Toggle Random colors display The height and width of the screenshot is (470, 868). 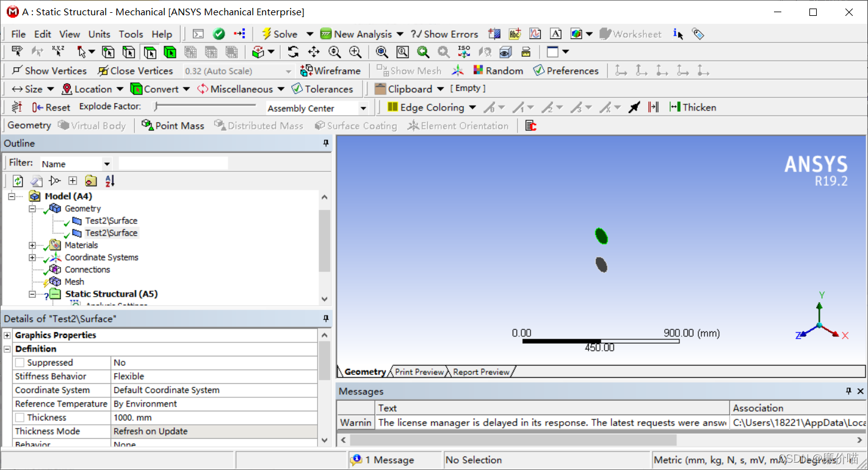(498, 71)
